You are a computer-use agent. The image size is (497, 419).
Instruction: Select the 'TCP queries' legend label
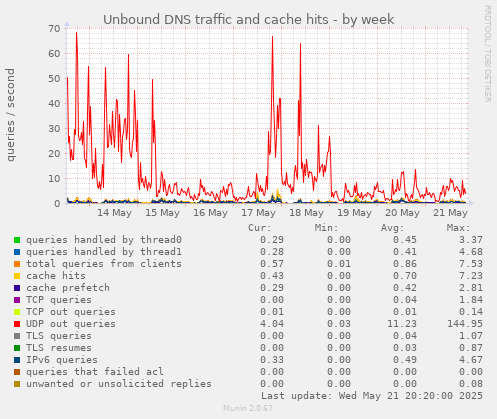tap(59, 300)
